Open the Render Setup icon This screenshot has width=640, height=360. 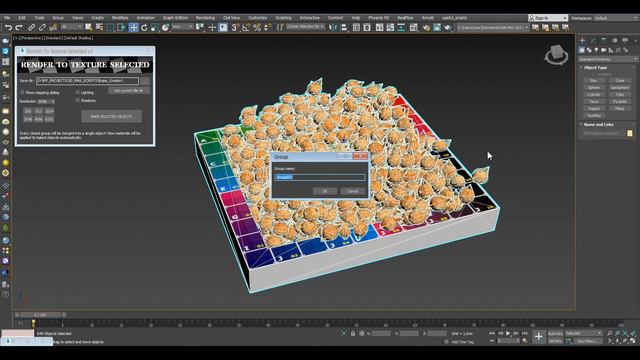pyautogui.click(x=426, y=27)
